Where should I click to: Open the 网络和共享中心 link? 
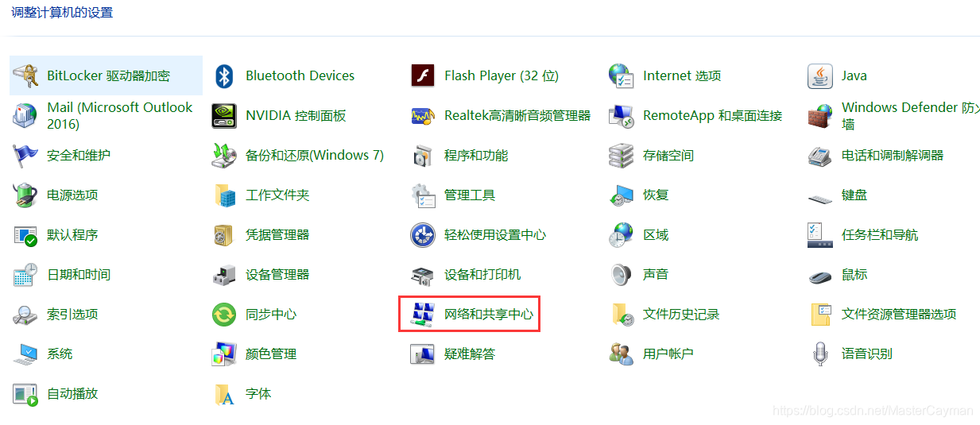[489, 315]
